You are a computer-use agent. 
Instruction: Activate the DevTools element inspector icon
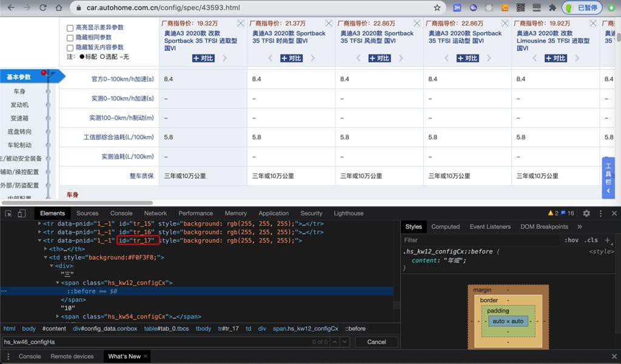click(8, 213)
